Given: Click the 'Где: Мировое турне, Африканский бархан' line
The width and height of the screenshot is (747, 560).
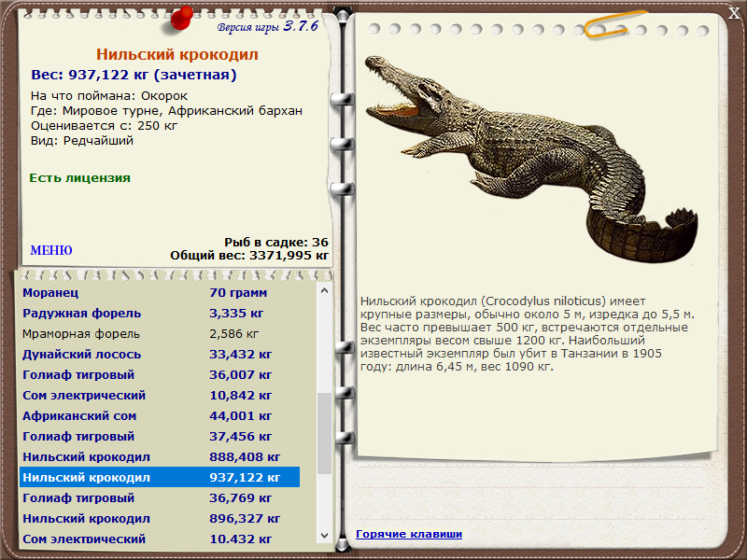Looking at the screenshot, I should (x=166, y=111).
